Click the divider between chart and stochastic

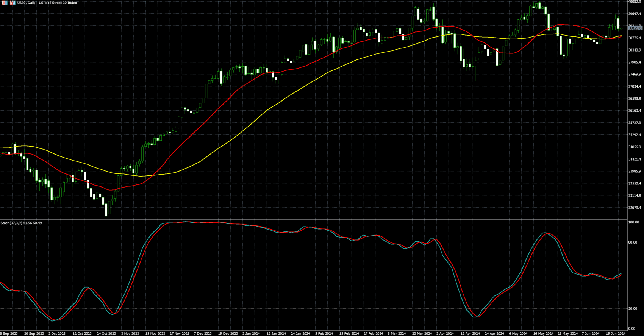(314, 220)
